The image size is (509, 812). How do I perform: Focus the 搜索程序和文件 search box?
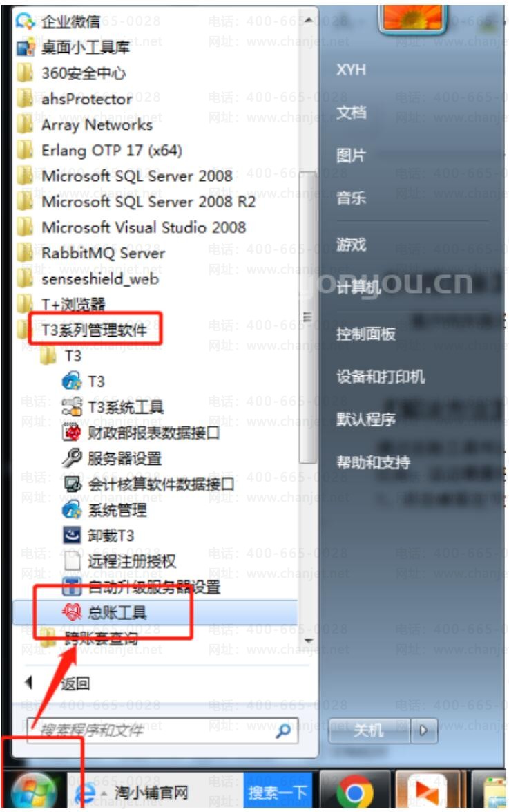tap(162, 730)
